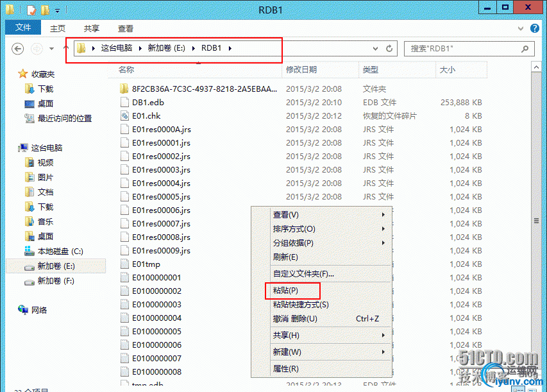Open 查看(V) submenu in context menu
The width and height of the screenshot is (547, 392).
point(330,215)
